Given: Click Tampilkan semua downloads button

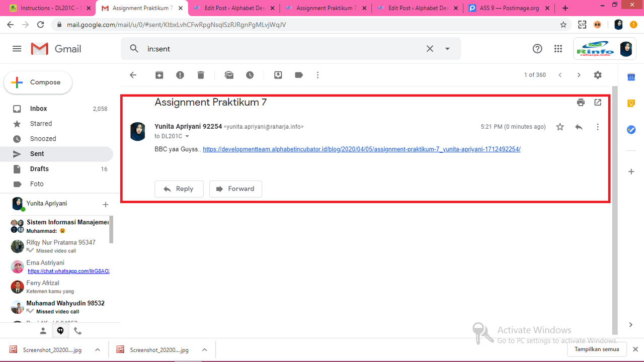Looking at the screenshot, I should [x=597, y=349].
